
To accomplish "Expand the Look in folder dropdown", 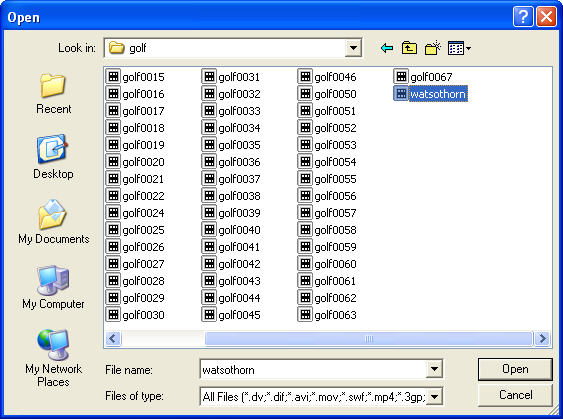I will pyautogui.click(x=353, y=48).
